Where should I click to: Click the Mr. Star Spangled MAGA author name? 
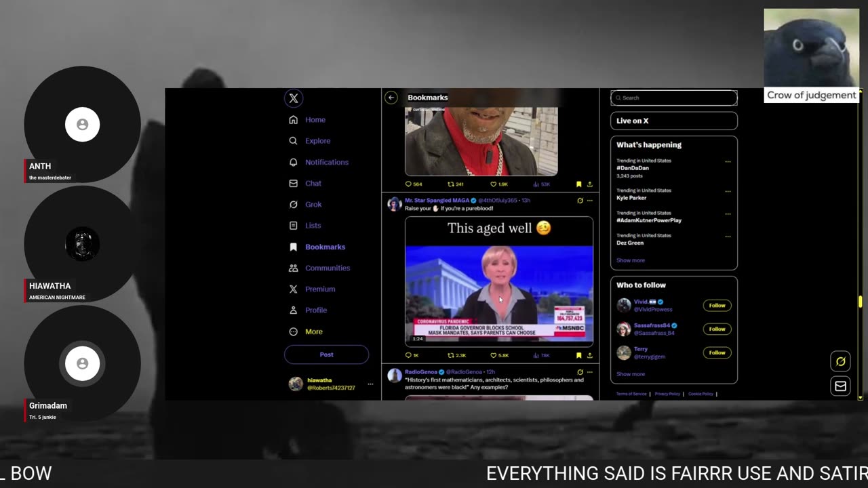tap(437, 201)
